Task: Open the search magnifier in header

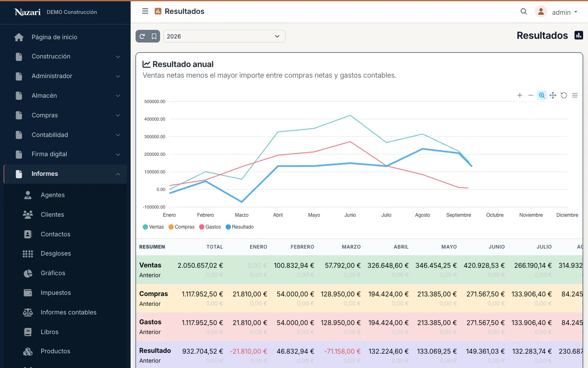Action: 524,11
